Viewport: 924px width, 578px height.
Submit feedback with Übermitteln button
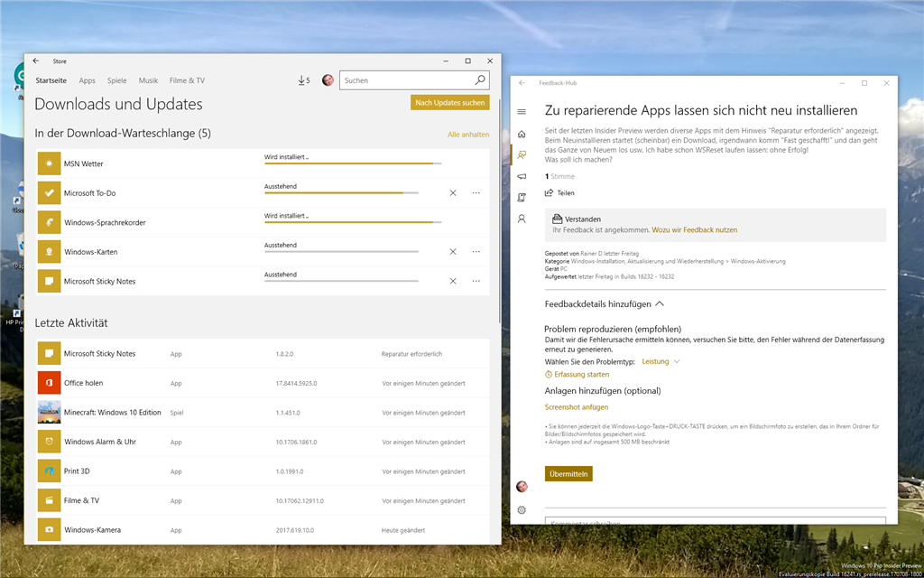568,473
